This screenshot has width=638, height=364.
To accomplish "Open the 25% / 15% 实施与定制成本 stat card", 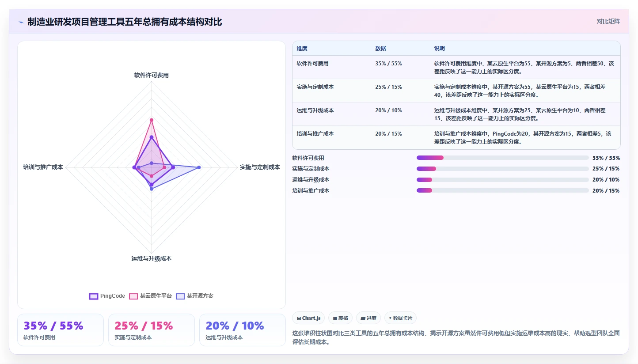I will (x=151, y=330).
